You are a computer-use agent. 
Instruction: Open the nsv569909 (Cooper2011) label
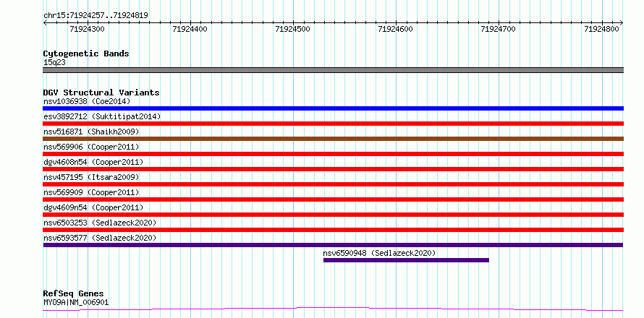pyautogui.click(x=91, y=192)
